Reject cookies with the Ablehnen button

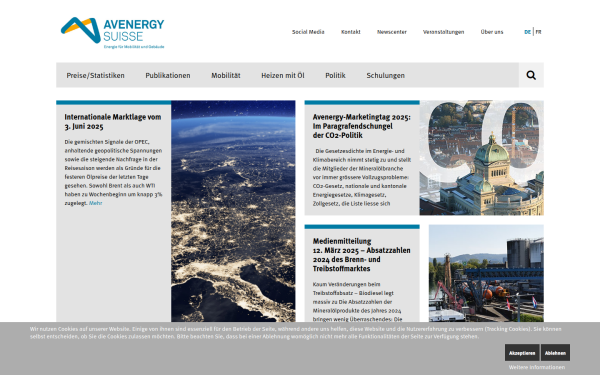point(555,353)
